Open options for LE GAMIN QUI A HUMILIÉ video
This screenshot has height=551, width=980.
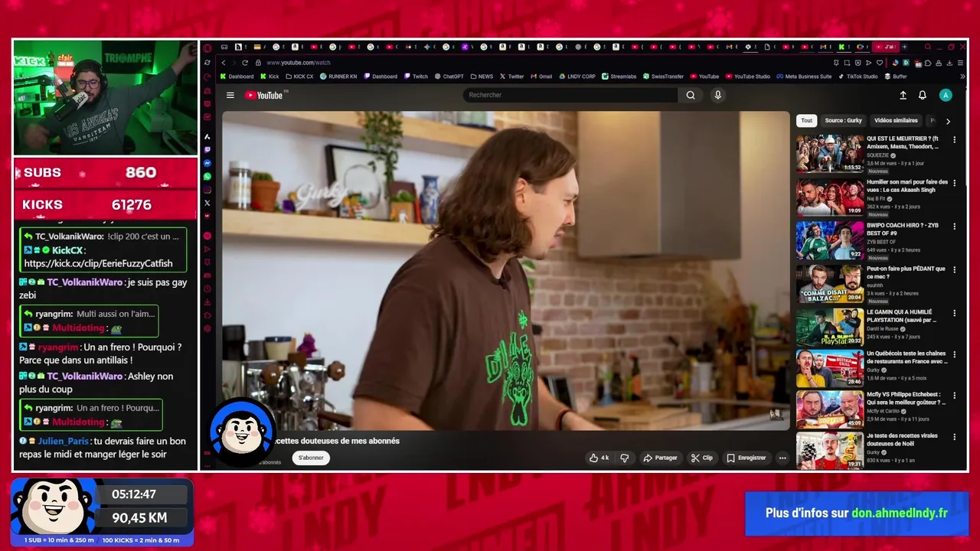point(954,313)
